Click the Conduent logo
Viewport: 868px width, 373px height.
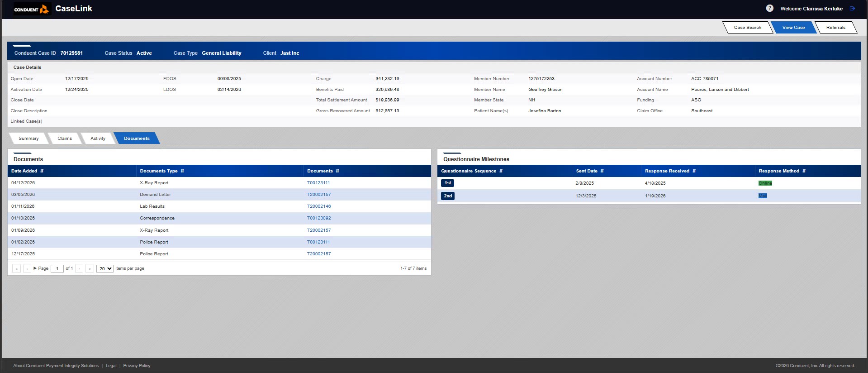(31, 9)
